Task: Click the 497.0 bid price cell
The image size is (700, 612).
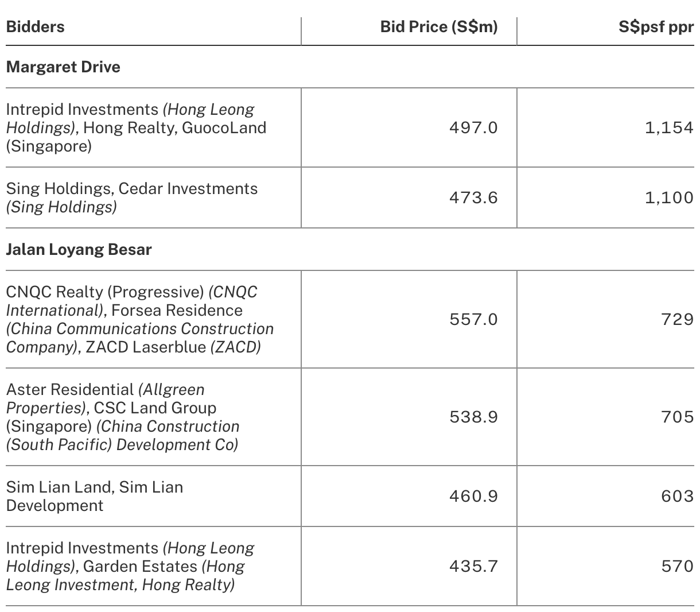Action: tap(473, 127)
